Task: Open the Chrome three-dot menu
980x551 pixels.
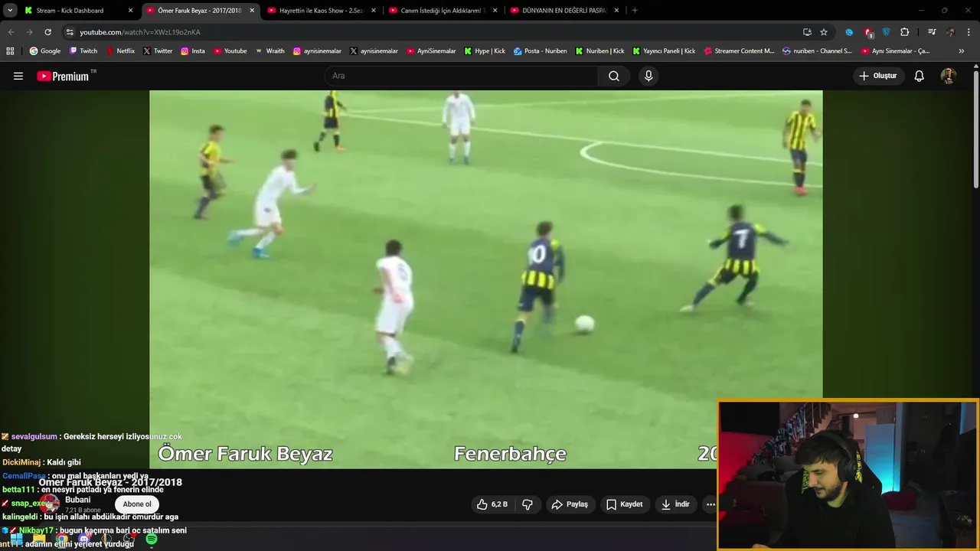Action: click(969, 32)
